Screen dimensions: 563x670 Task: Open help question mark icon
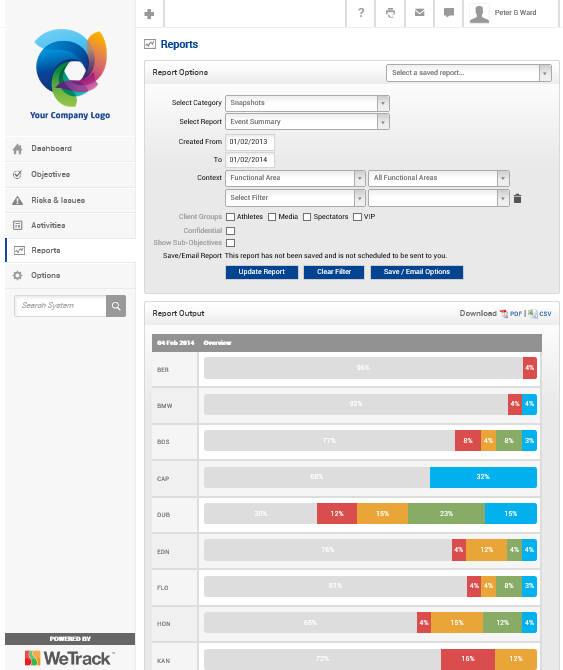361,13
